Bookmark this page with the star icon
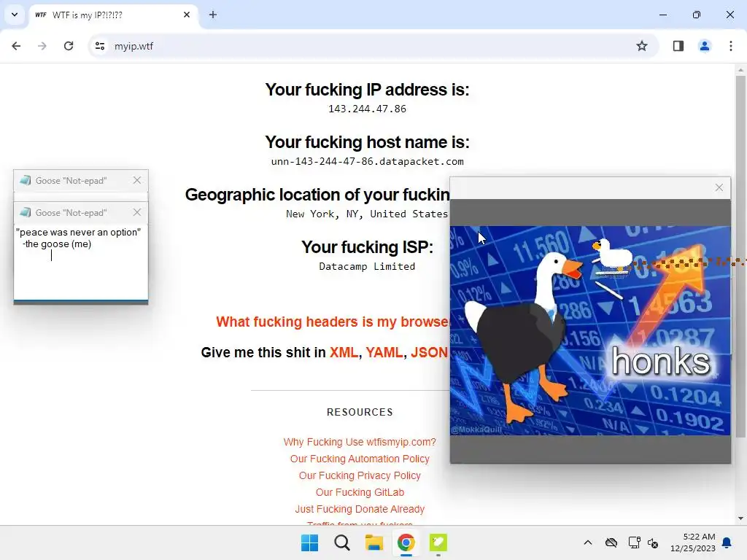Viewport: 747px width, 560px height. [642, 46]
